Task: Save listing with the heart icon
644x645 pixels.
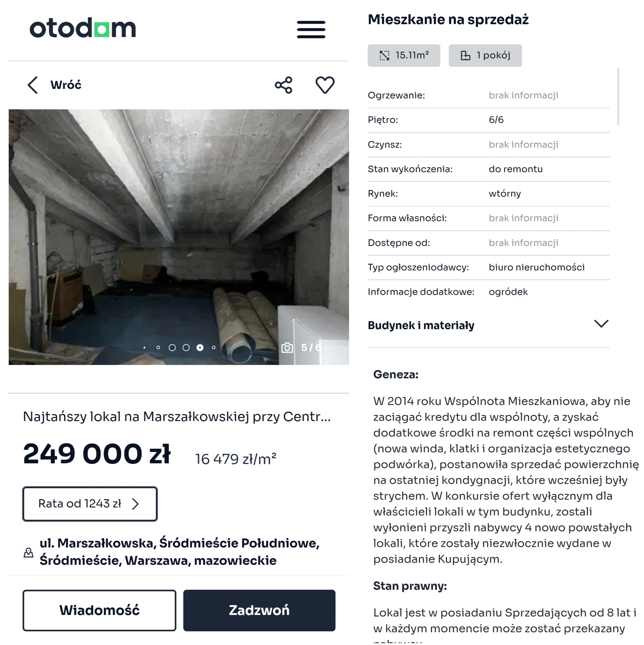Action: click(x=325, y=85)
